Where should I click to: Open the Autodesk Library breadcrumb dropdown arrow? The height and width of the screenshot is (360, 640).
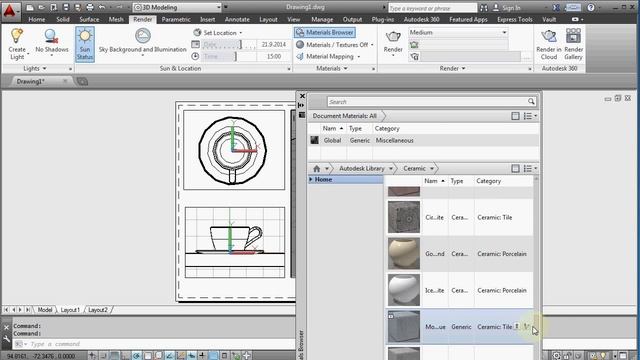391,169
